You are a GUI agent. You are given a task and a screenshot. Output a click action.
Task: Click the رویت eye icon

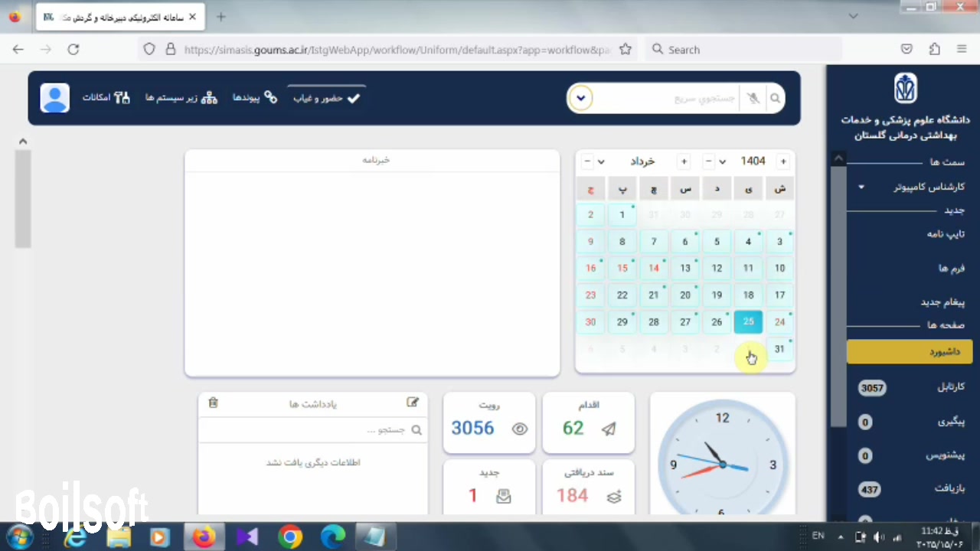coord(520,429)
